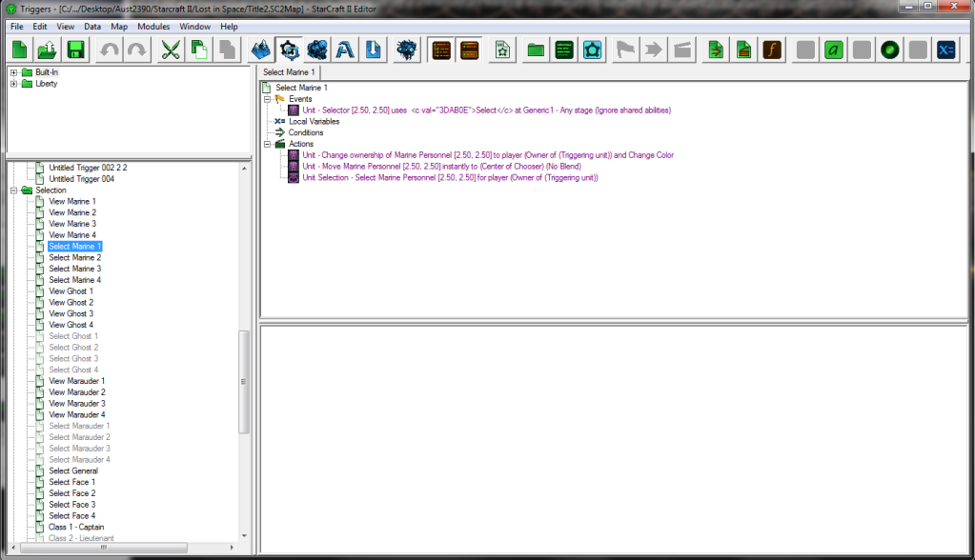Open the Terrain module mountain icon

[x=261, y=50]
